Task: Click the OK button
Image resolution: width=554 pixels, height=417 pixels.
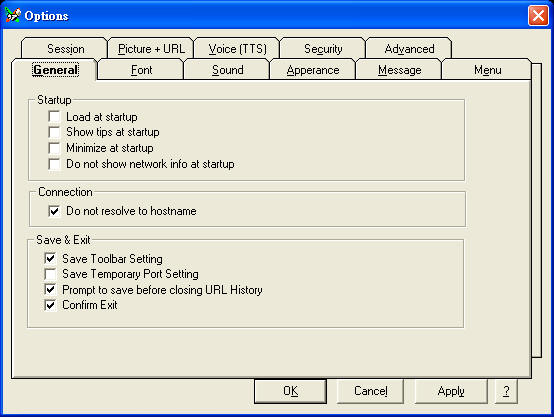Action: tap(290, 391)
